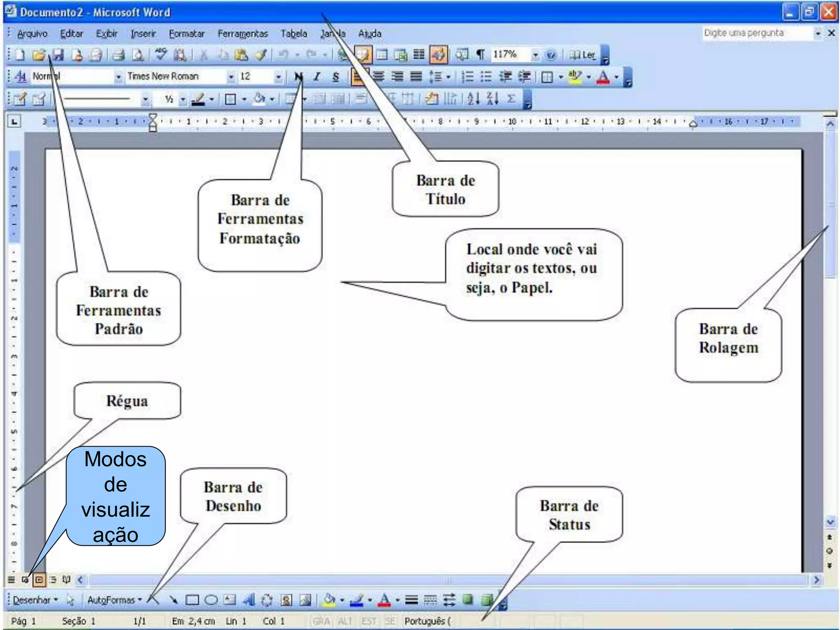This screenshot has height=630, width=840.
Task: Open the font size 12 dropdown
Action: click(278, 77)
